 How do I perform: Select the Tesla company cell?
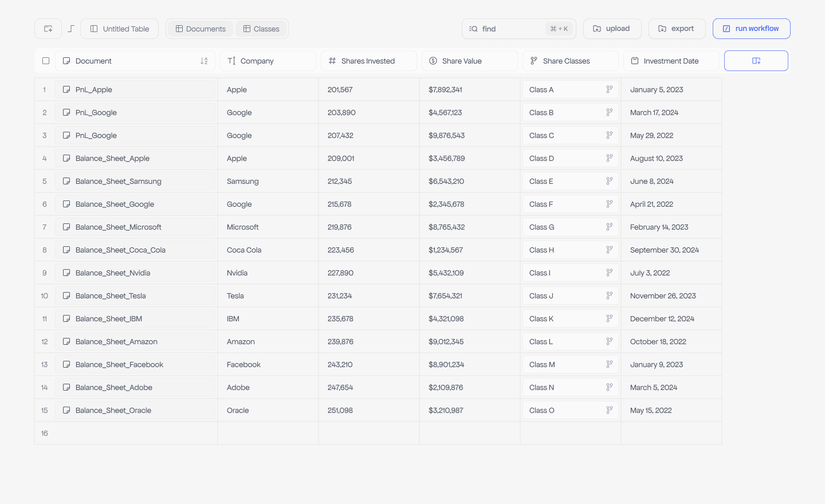pos(268,296)
